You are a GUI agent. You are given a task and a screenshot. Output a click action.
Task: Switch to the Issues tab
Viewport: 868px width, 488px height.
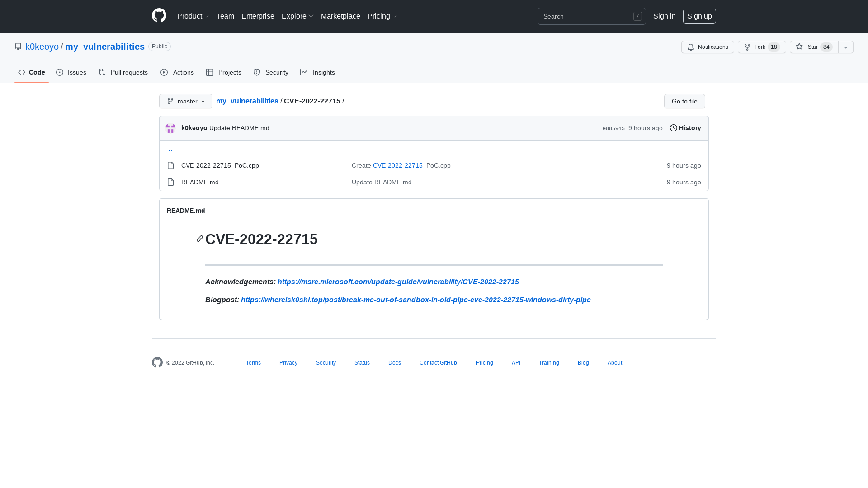[71, 72]
